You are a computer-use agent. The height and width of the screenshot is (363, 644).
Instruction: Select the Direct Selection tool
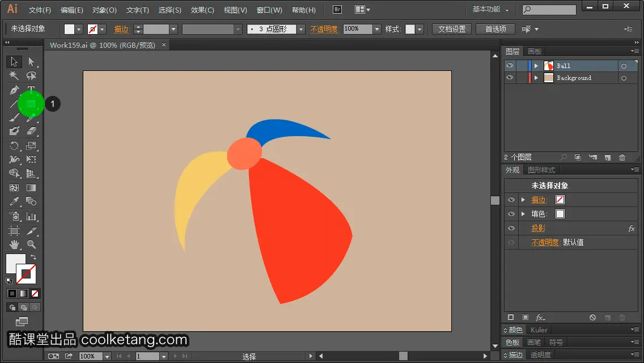tap(31, 62)
